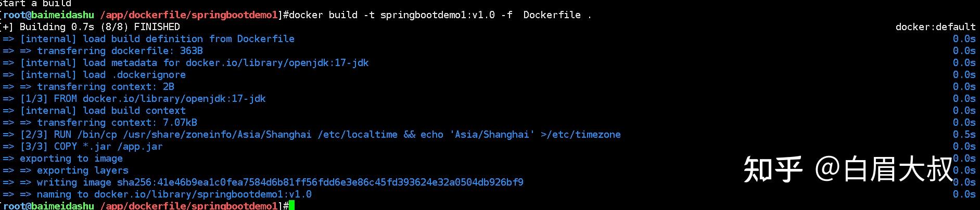The image size is (980, 210).
Task: Click the naming to springbootdemo1:v1.0 line
Action: 157,194
